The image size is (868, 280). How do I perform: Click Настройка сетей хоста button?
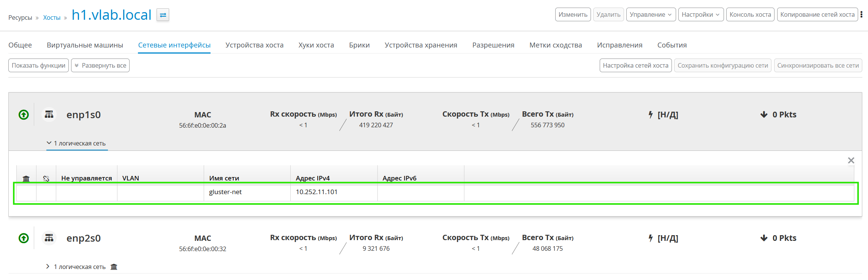click(x=636, y=65)
